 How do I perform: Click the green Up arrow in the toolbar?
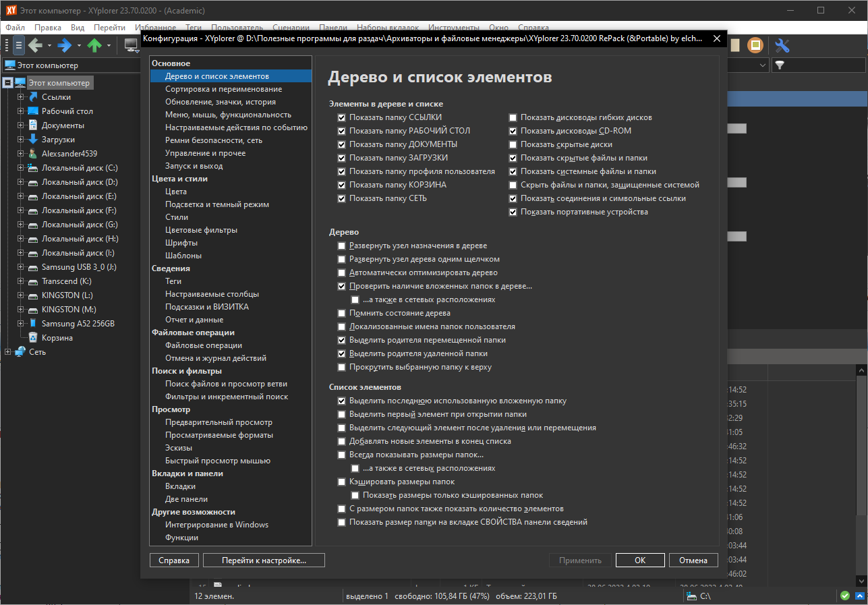pyautogui.click(x=94, y=46)
